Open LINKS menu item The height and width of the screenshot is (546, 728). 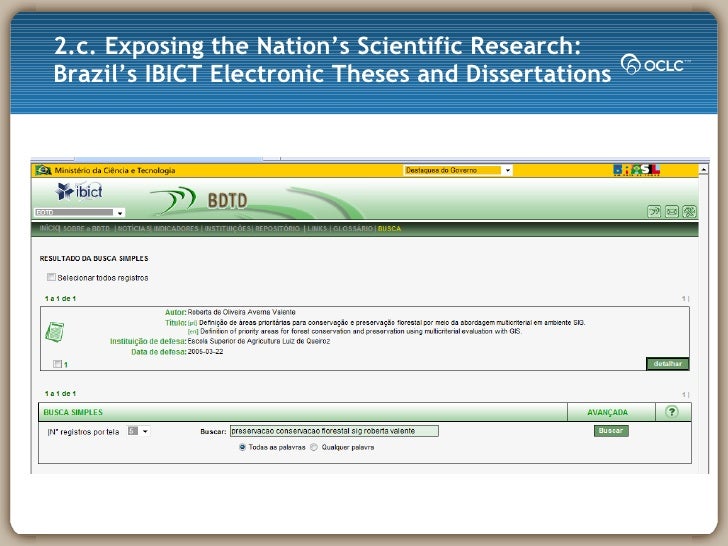[x=317, y=228]
